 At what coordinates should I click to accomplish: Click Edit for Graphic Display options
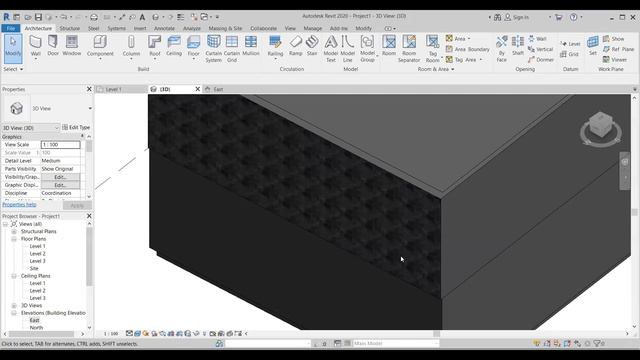[60, 185]
